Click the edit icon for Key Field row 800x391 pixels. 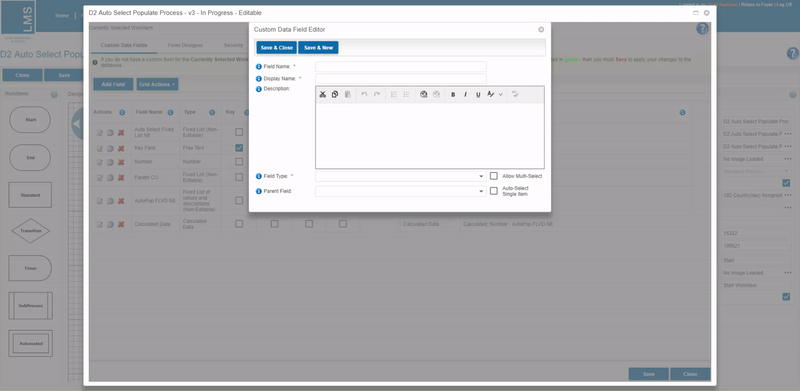100,149
